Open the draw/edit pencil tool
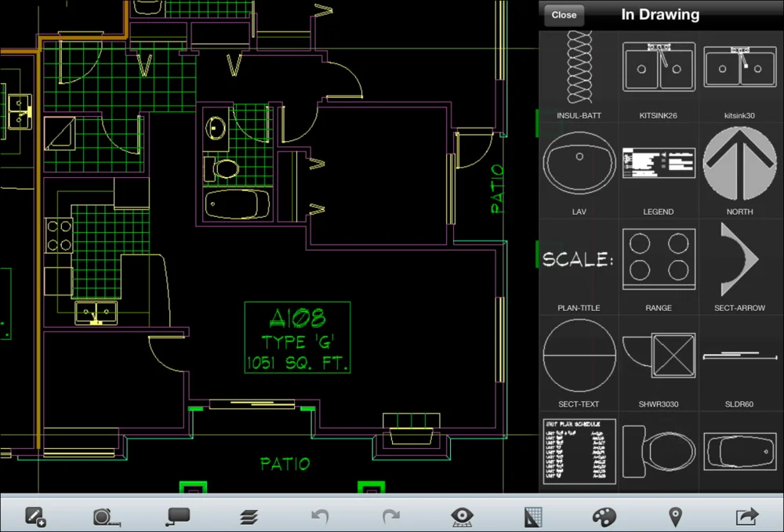 [35, 516]
